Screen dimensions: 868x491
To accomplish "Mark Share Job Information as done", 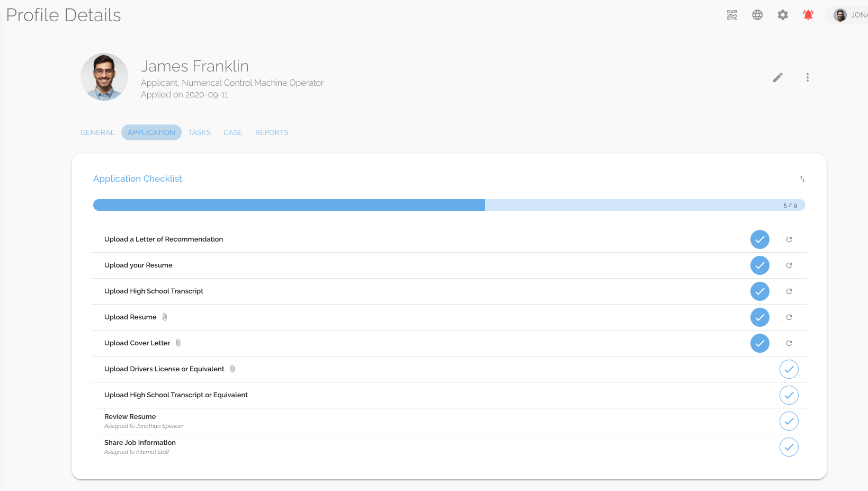I will [x=789, y=447].
